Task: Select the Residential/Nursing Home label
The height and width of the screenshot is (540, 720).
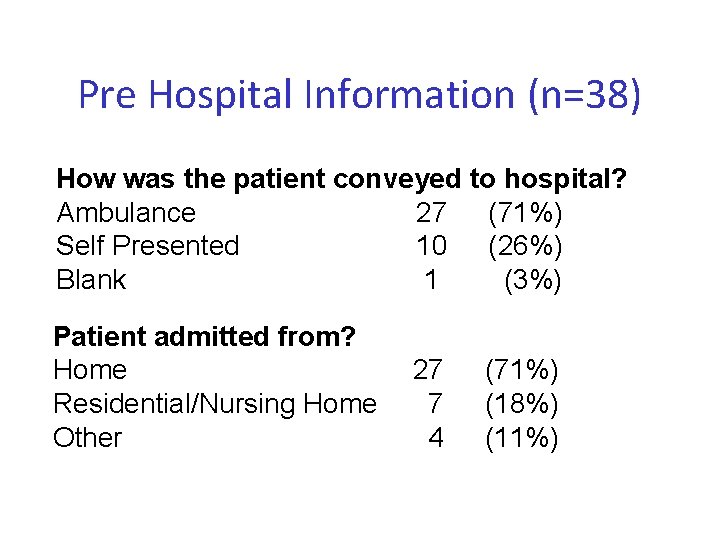Action: [215, 404]
